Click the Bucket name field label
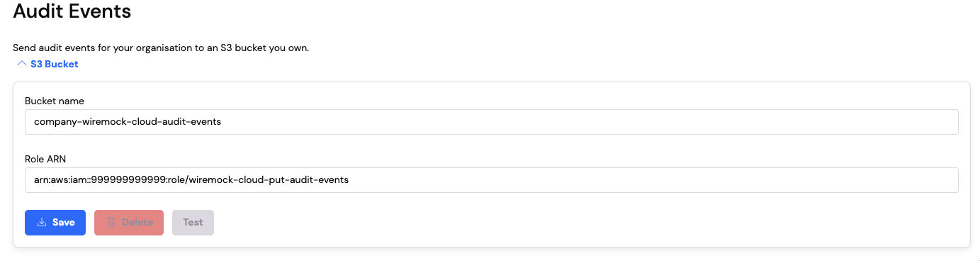The width and height of the screenshot is (980, 261). pos(55,101)
